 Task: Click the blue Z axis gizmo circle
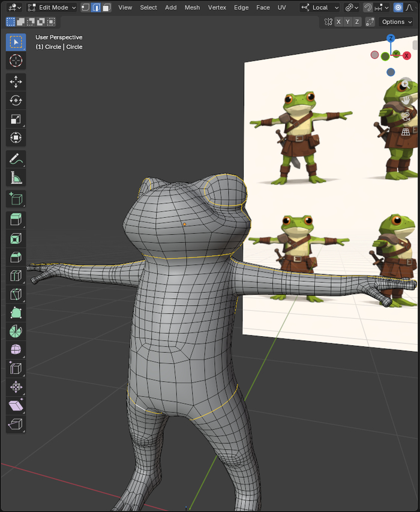391,38
